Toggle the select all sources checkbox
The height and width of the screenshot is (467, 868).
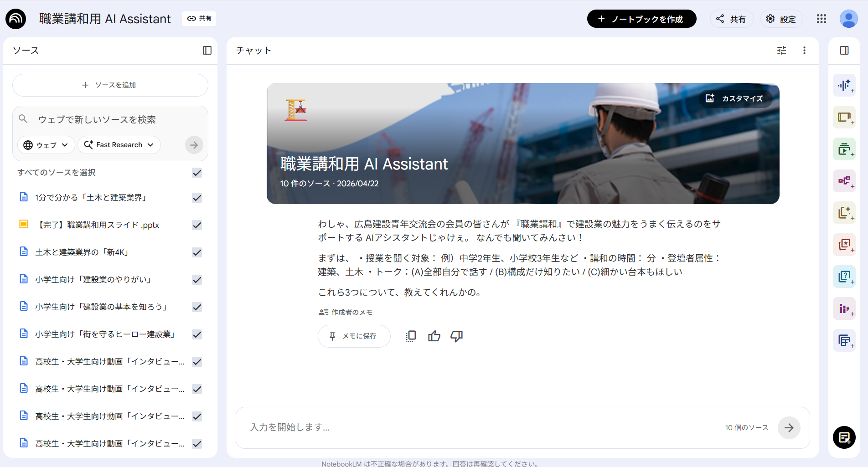pos(197,173)
